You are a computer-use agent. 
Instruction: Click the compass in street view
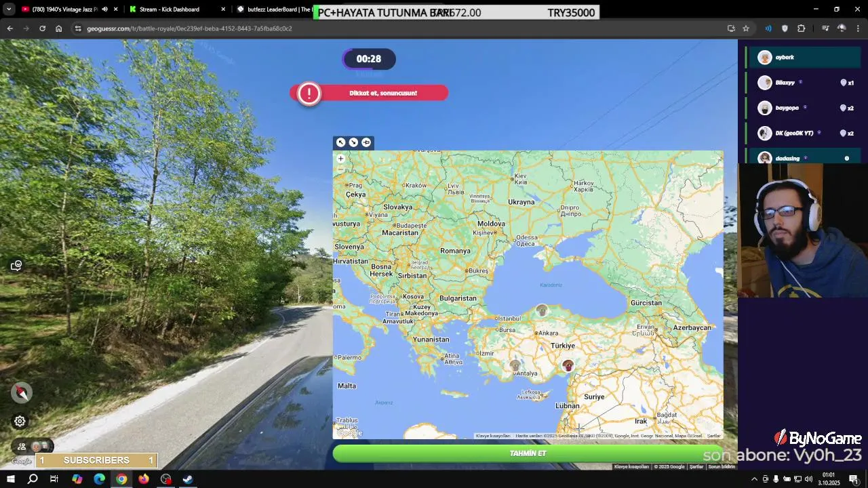[x=21, y=392]
